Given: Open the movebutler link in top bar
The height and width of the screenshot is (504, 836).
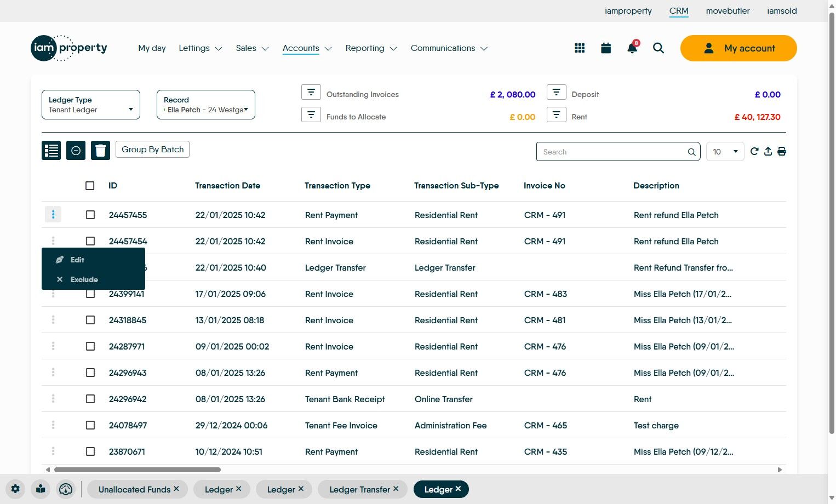Looking at the screenshot, I should [728, 11].
